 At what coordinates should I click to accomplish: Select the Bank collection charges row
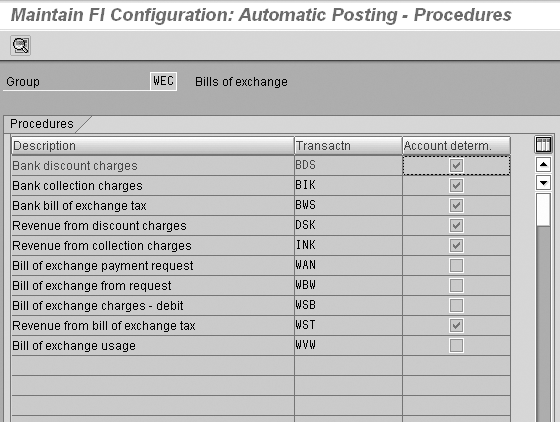click(x=261, y=185)
